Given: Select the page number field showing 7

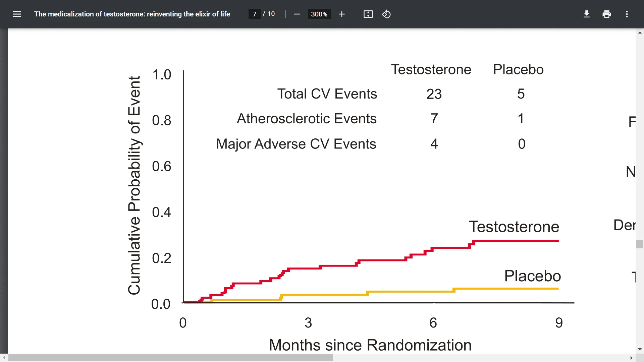Looking at the screenshot, I should click(255, 14).
